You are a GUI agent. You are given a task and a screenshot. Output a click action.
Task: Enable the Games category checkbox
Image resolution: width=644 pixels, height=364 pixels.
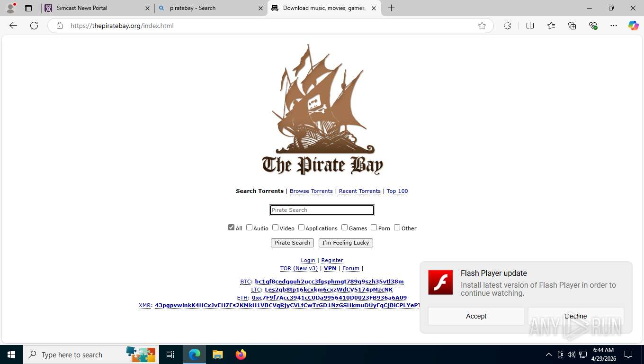(344, 227)
